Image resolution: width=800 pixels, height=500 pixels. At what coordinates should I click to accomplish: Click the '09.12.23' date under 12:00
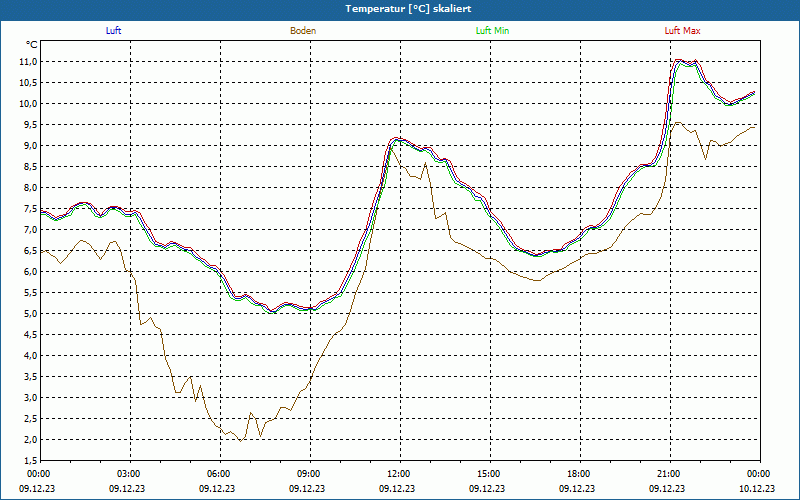[x=397, y=488]
